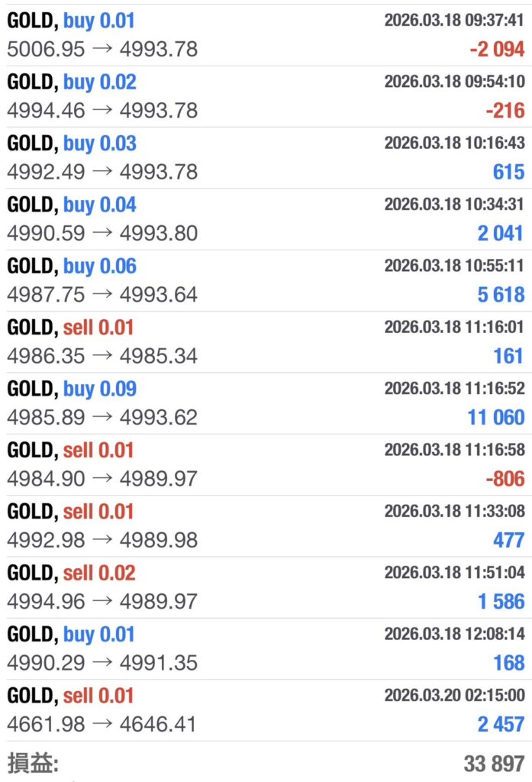Open the GOLD buy 0.09 trade label
This screenshot has height=782, width=532.
(72, 389)
